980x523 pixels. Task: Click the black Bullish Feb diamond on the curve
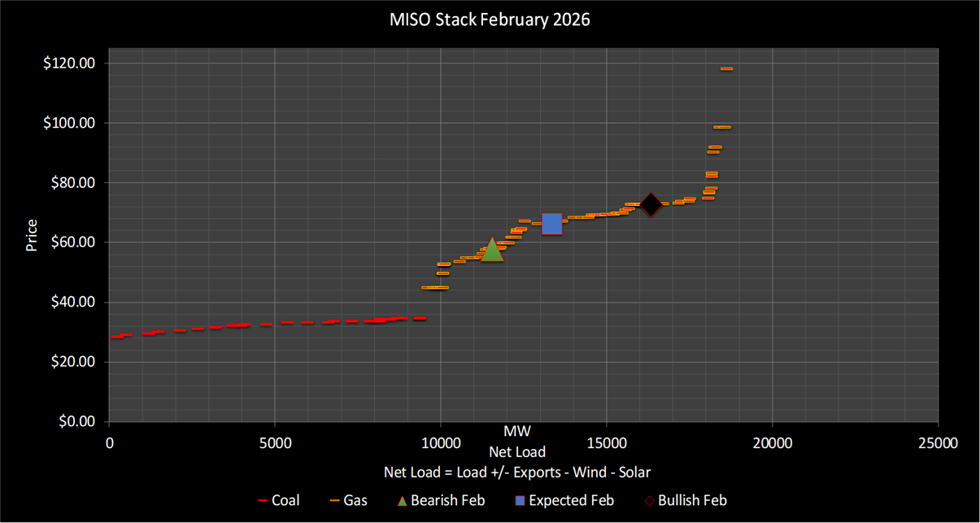point(651,204)
